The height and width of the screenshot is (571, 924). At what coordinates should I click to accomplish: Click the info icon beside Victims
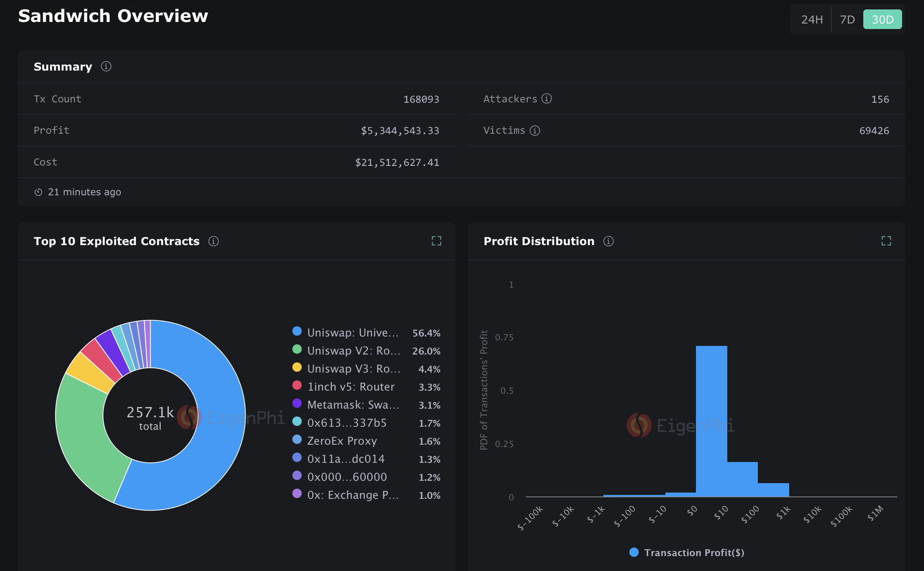coord(535,130)
